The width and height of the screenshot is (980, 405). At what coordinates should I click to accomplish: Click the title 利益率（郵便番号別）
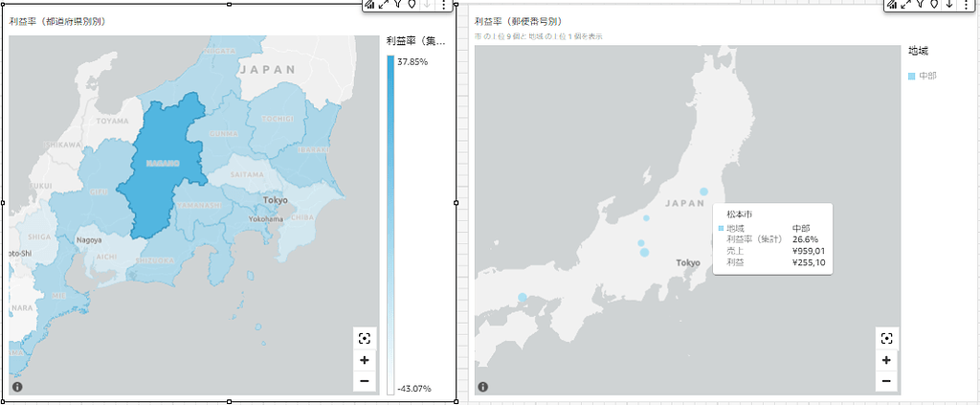518,21
